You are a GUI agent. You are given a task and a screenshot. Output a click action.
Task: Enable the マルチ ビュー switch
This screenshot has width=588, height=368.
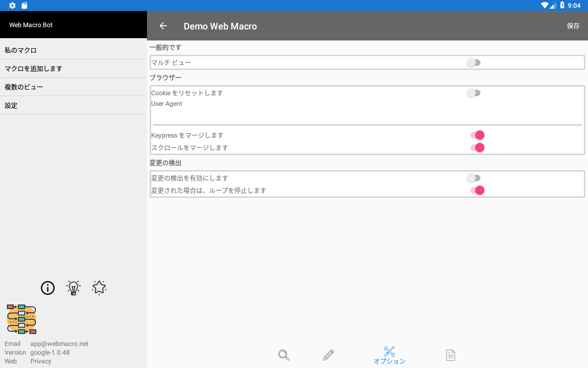point(474,63)
